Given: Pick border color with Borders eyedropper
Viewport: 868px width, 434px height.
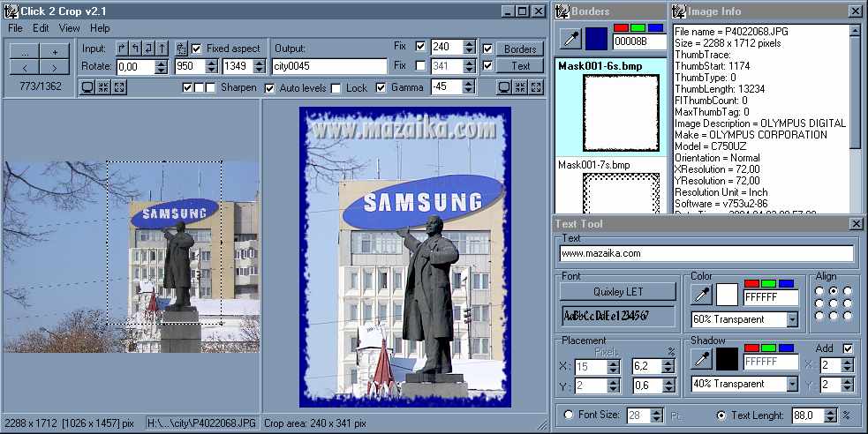Looking at the screenshot, I should [x=570, y=38].
